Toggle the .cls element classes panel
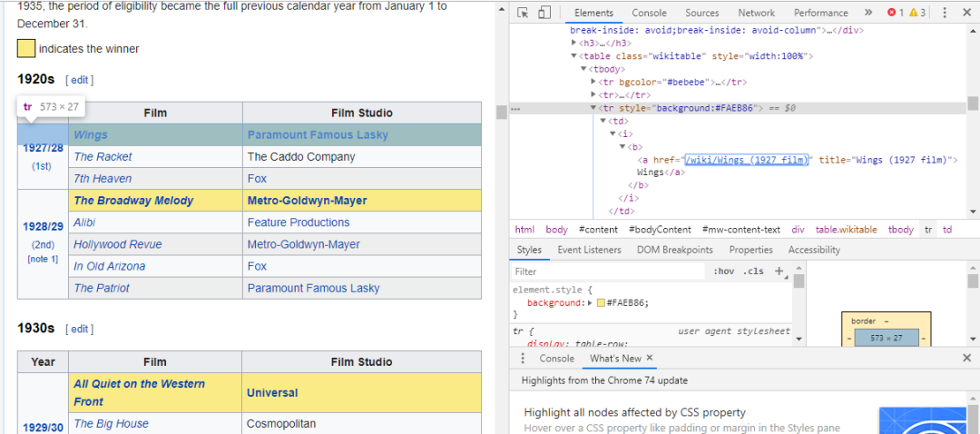 point(752,271)
